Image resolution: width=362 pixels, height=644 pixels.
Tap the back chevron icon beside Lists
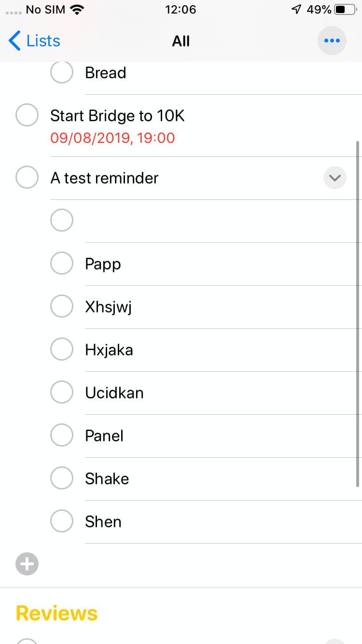click(15, 41)
